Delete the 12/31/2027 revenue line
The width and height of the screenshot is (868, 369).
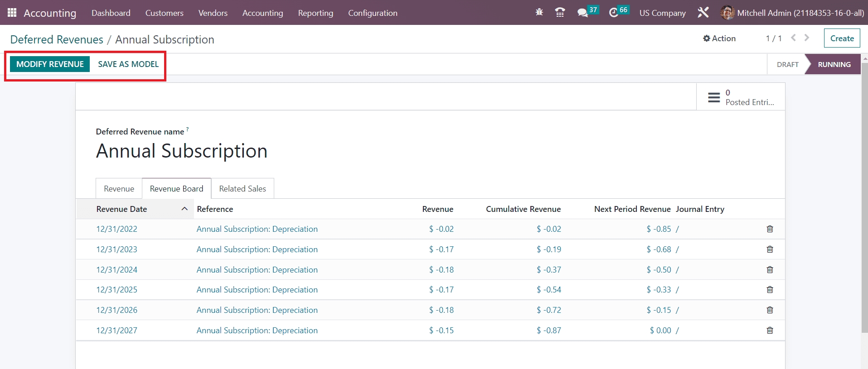tap(770, 331)
